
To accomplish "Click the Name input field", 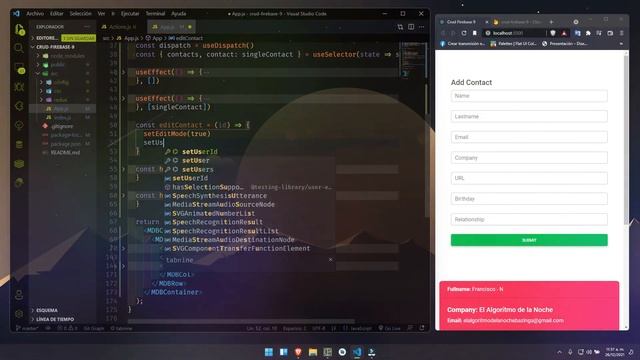I will pyautogui.click(x=529, y=96).
